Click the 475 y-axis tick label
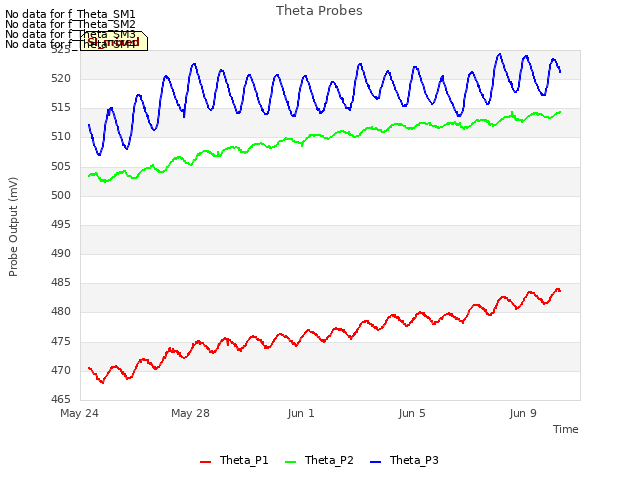Screen dimensions: 640x480 [x=61, y=341]
